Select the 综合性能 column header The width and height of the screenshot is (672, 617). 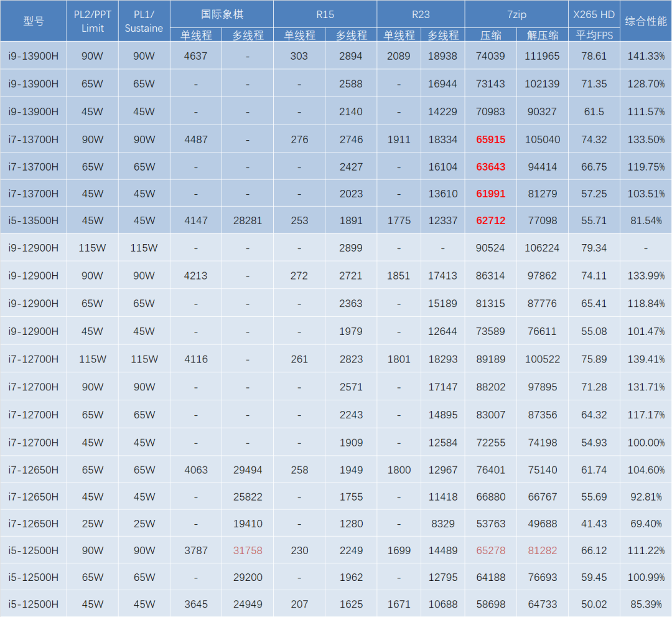645,21
